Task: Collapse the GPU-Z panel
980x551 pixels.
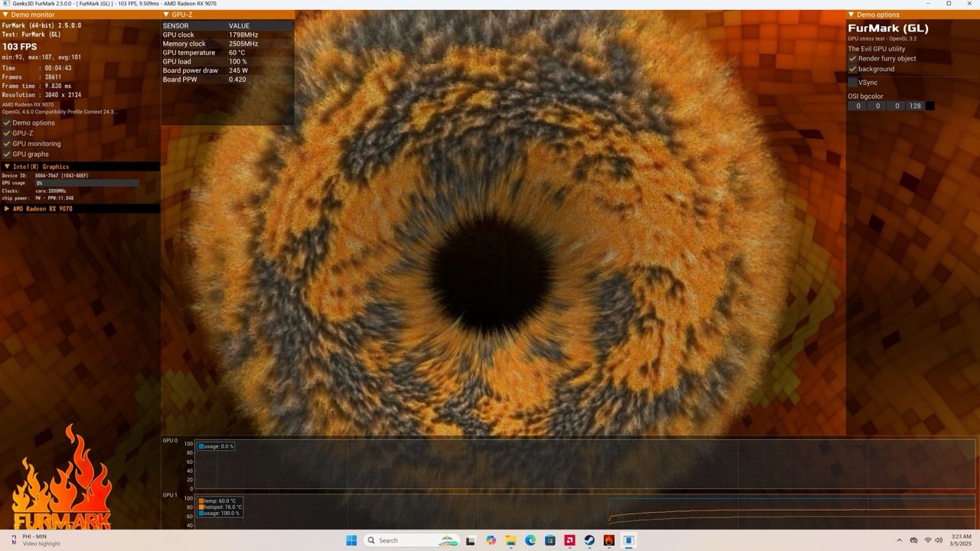Action: pos(167,15)
